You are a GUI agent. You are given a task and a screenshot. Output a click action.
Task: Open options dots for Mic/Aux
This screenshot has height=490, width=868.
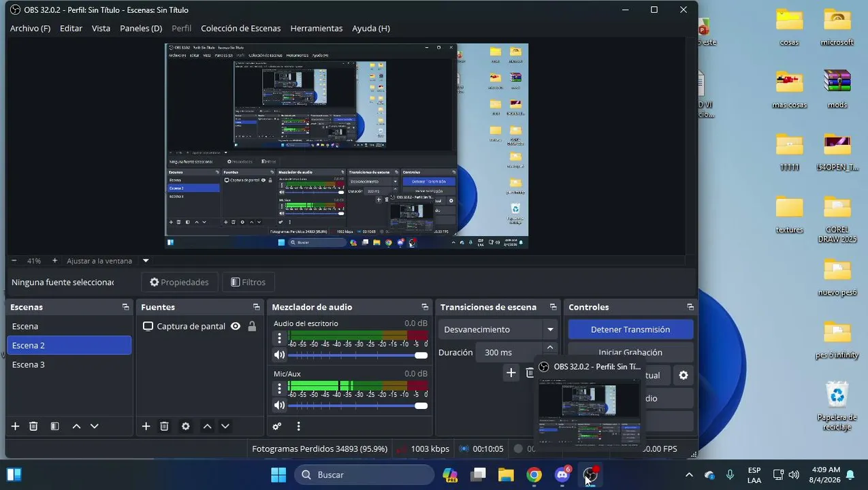point(279,388)
